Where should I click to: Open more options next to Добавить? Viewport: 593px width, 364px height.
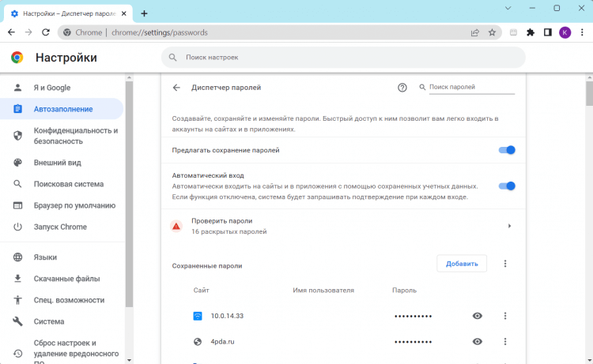[x=505, y=264]
